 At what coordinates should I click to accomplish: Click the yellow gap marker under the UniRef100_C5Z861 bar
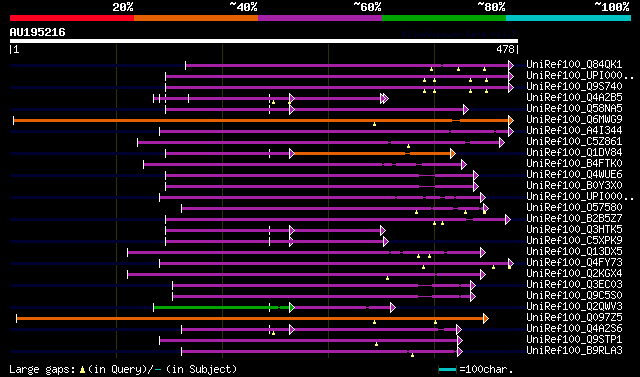tap(408, 146)
